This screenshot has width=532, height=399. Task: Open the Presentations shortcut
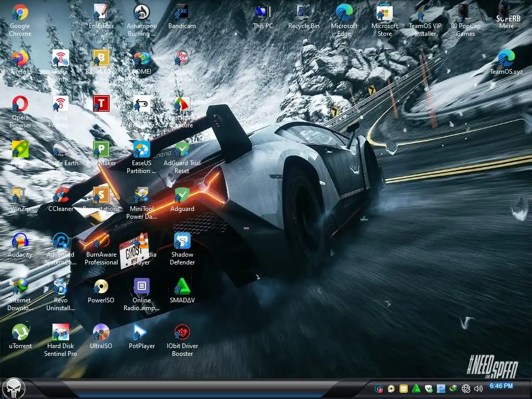(101, 195)
